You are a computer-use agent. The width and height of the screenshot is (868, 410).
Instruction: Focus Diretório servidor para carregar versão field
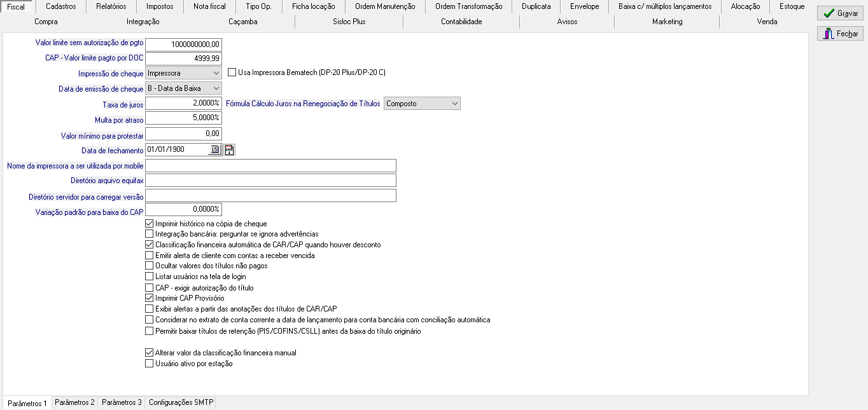pyautogui.click(x=271, y=196)
